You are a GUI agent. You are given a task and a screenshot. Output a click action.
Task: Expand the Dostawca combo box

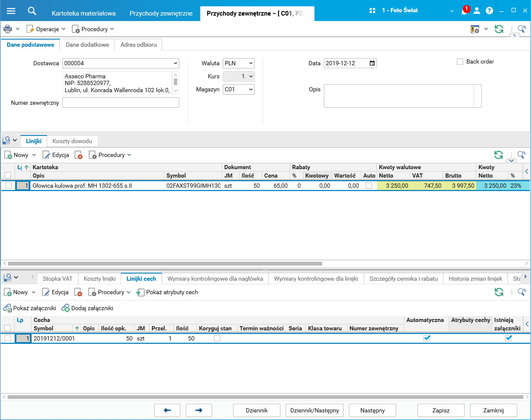[x=175, y=63]
